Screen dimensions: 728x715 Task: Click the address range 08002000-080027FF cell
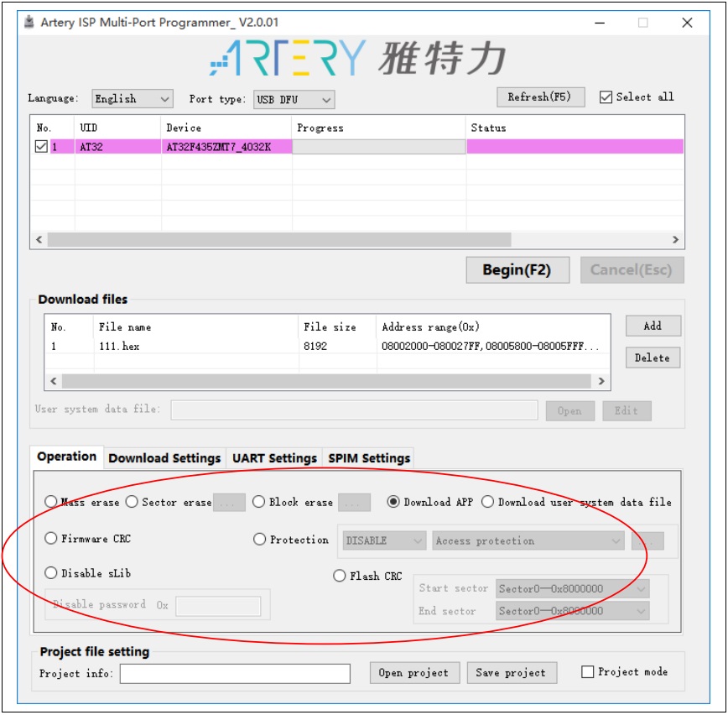coord(491,346)
